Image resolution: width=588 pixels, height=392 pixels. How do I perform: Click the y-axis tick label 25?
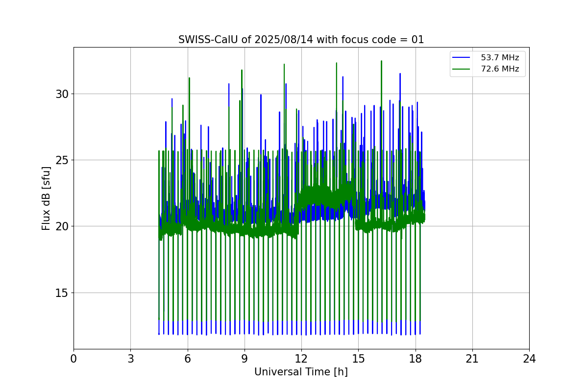coord(62,160)
